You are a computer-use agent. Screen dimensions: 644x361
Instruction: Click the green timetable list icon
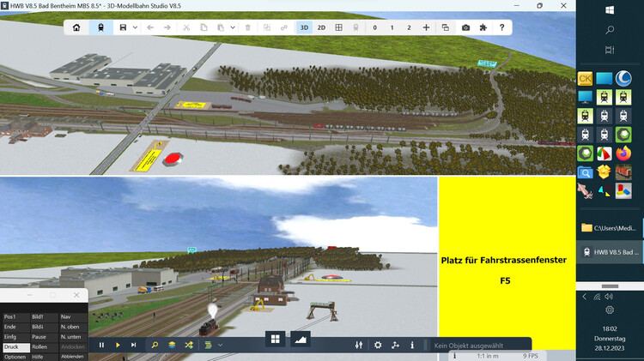(209, 345)
